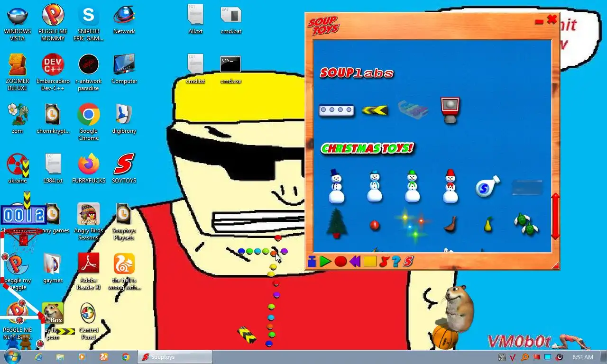607x364 pixels.
Task: Select the Google Chrome desktop icon
Action: pyautogui.click(x=88, y=123)
